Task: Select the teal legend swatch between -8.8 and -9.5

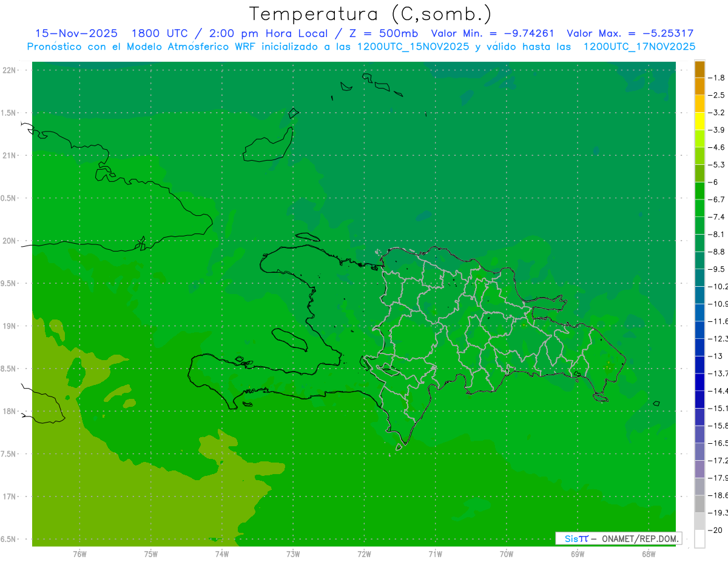Action: pyautogui.click(x=699, y=260)
